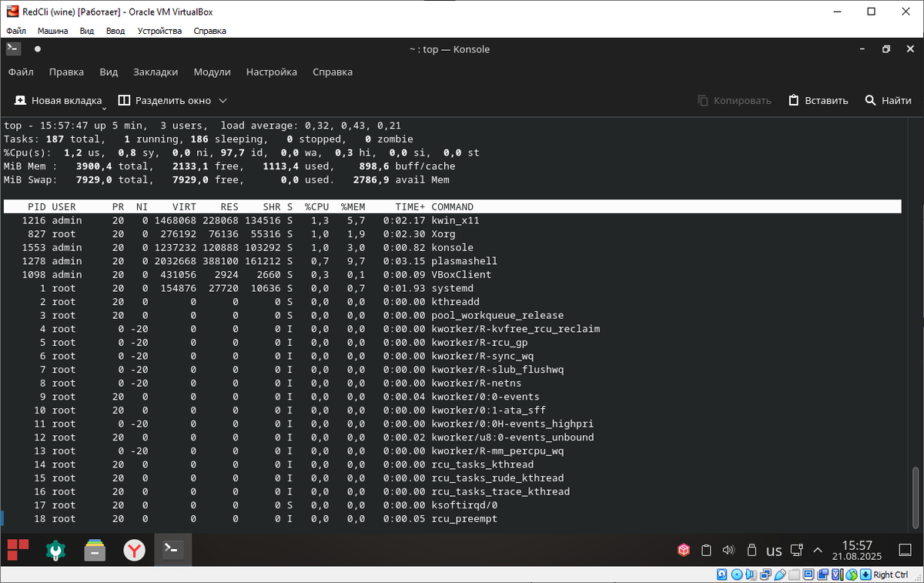Open VirtualBox 'Устройства' menu

coord(159,31)
